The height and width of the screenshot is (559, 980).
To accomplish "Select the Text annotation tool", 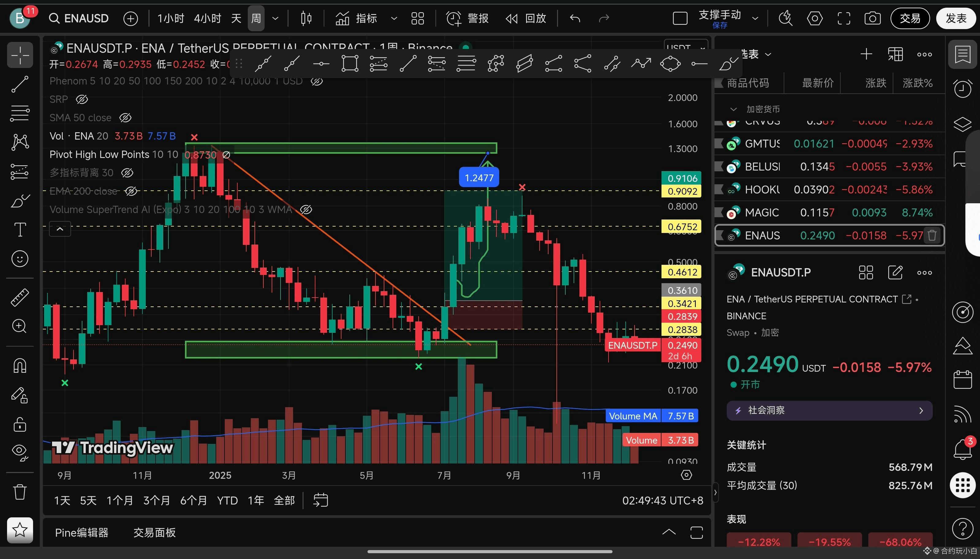I will point(20,230).
